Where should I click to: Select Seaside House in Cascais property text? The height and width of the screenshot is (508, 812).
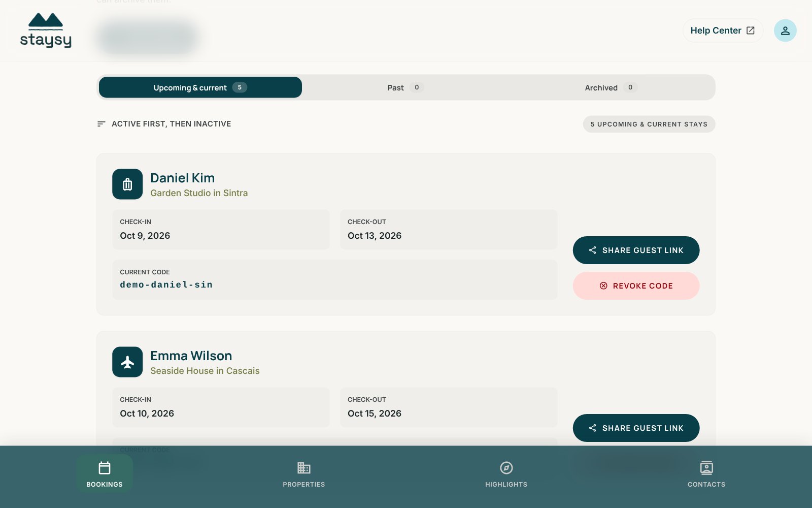[x=205, y=371]
